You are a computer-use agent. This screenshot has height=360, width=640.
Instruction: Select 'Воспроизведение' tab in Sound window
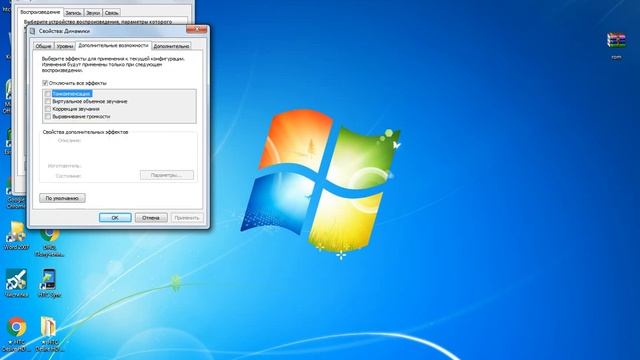40,12
